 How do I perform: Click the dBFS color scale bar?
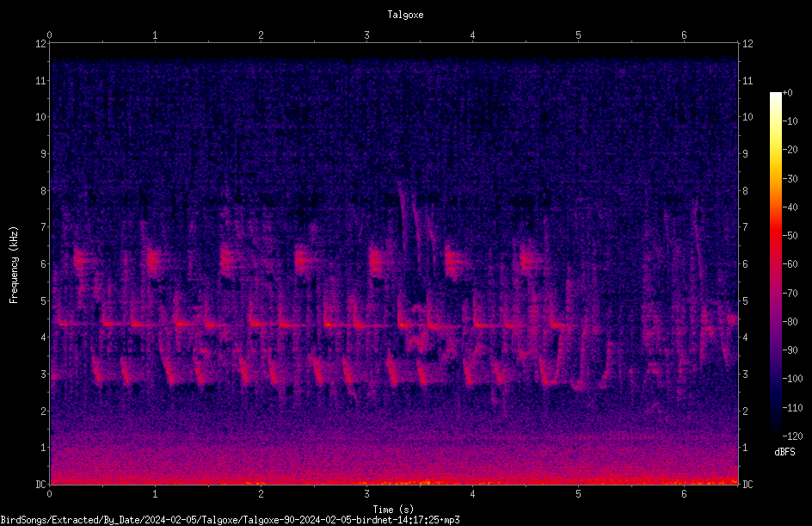(775, 263)
